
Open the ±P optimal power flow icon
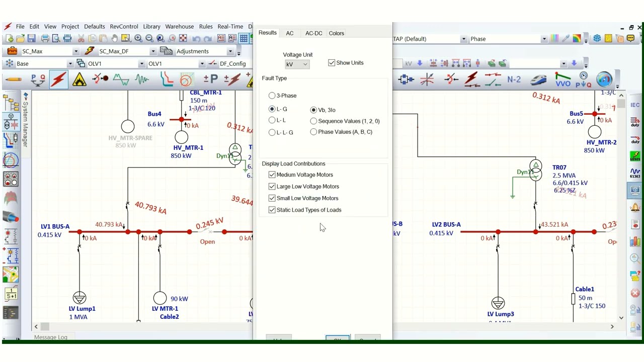tap(210, 79)
